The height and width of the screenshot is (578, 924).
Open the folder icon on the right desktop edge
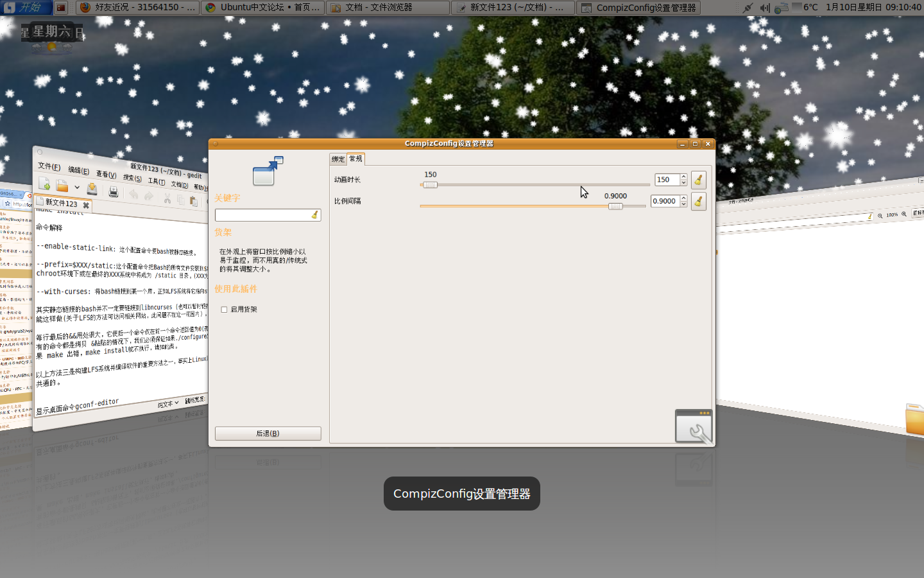tap(915, 419)
